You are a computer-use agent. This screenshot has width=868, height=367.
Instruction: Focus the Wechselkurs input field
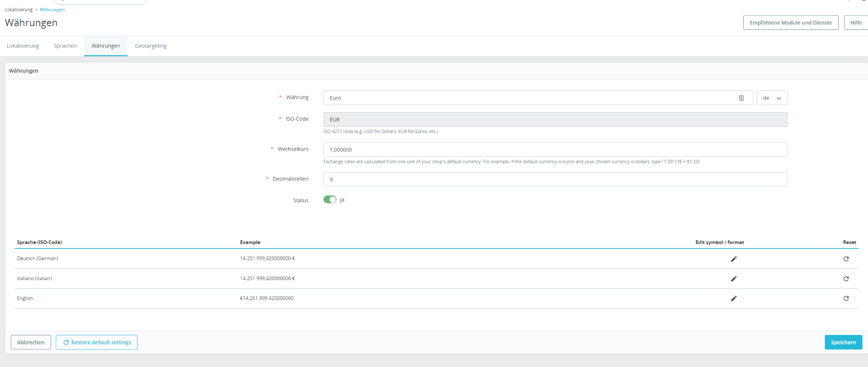555,150
